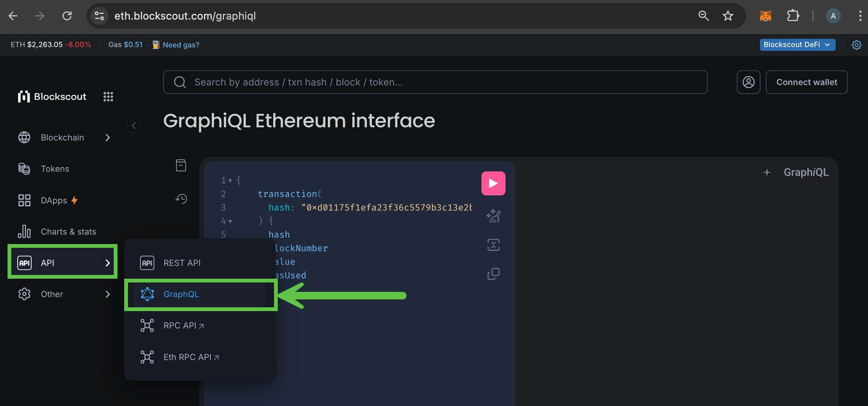Open the MetaMask fox extension
Viewport: 868px width, 406px height.
point(765,16)
